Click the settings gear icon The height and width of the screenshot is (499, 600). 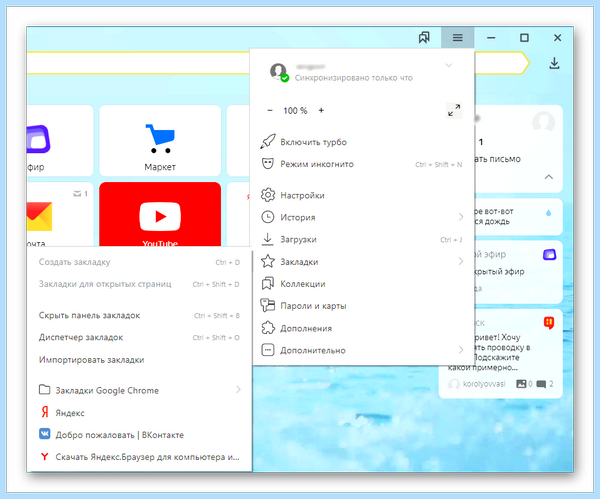[267, 195]
